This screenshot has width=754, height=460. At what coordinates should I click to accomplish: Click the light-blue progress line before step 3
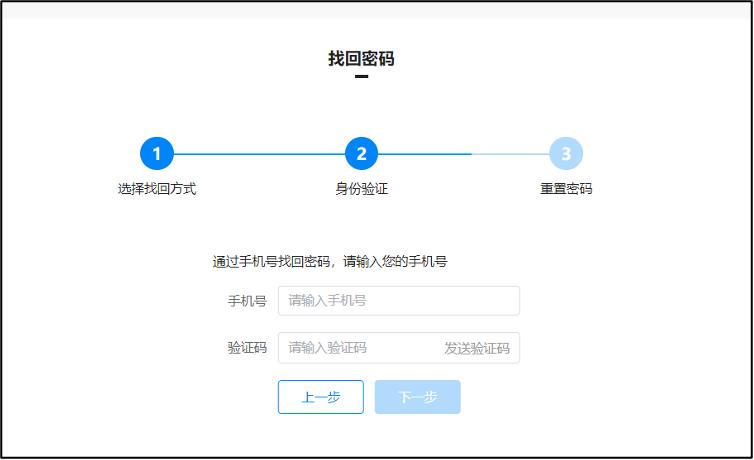(x=510, y=154)
